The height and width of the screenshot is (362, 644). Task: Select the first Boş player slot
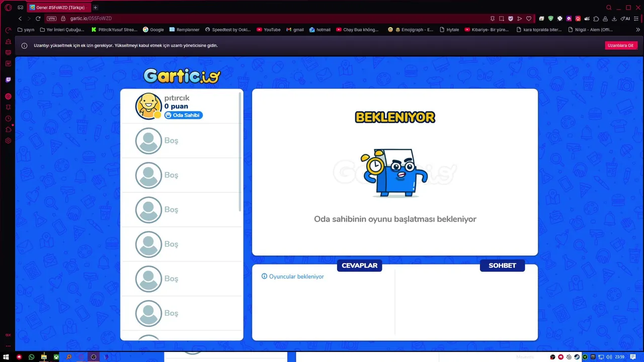pos(181,140)
